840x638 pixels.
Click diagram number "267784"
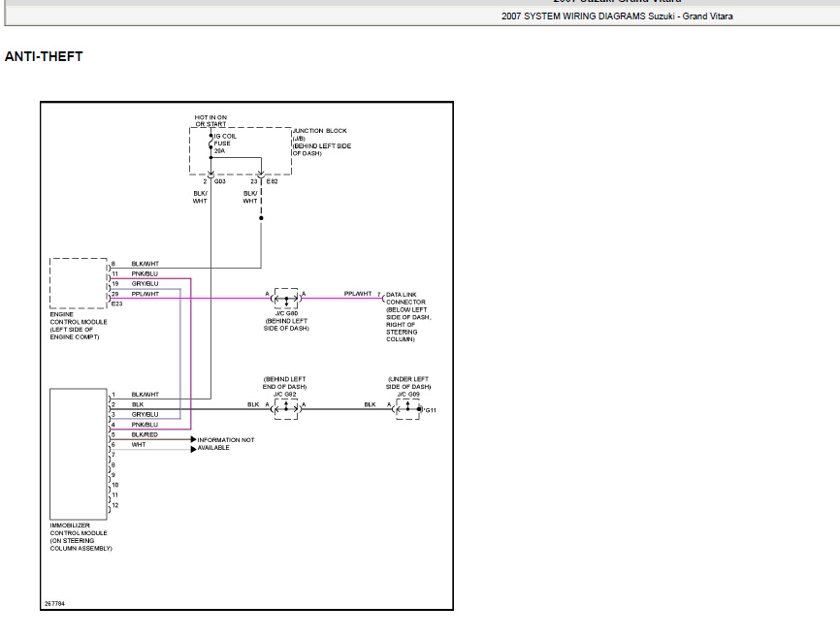tap(54, 604)
